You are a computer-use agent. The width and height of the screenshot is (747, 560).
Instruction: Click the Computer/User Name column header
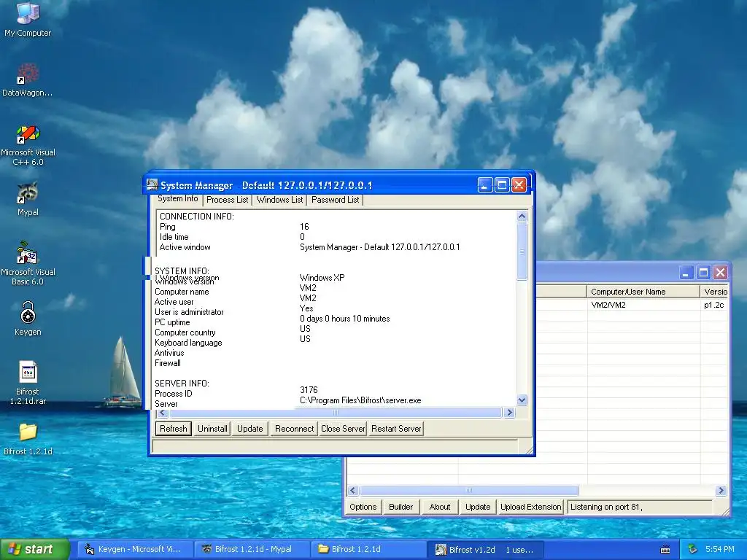coord(643,292)
